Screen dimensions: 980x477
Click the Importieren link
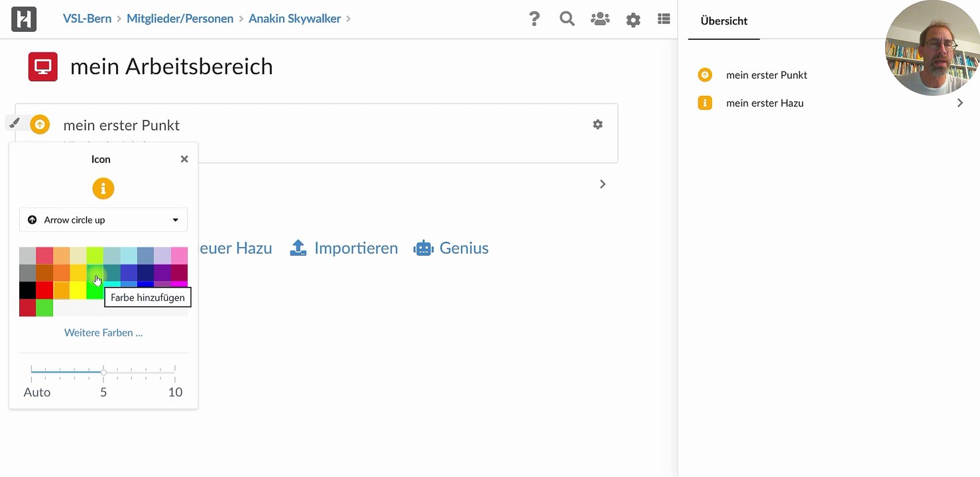[x=344, y=248]
